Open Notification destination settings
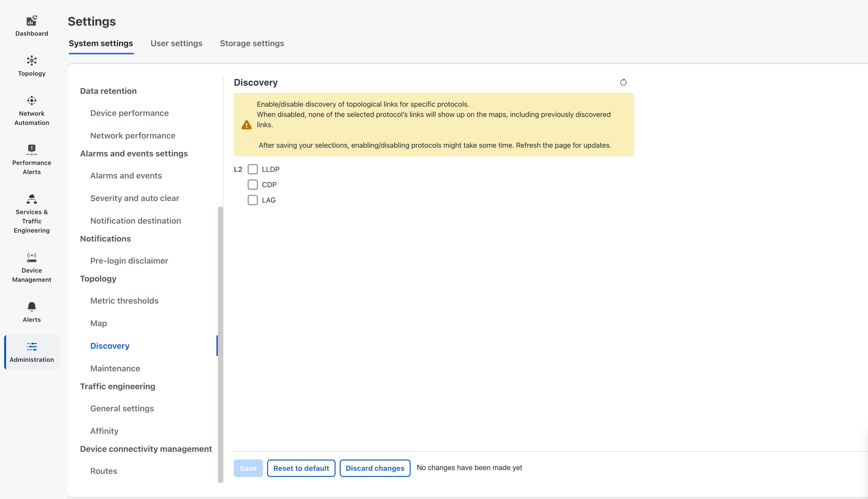Image resolution: width=868 pixels, height=499 pixels. [135, 221]
